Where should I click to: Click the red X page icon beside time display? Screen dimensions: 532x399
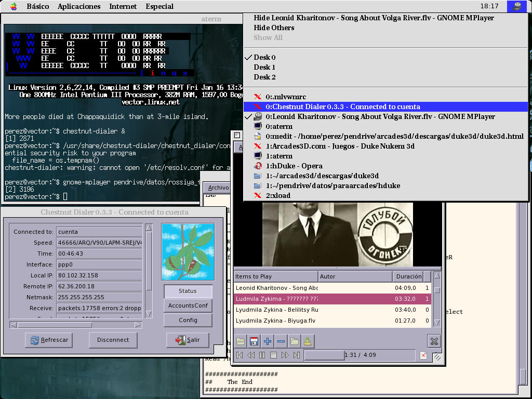423,355
